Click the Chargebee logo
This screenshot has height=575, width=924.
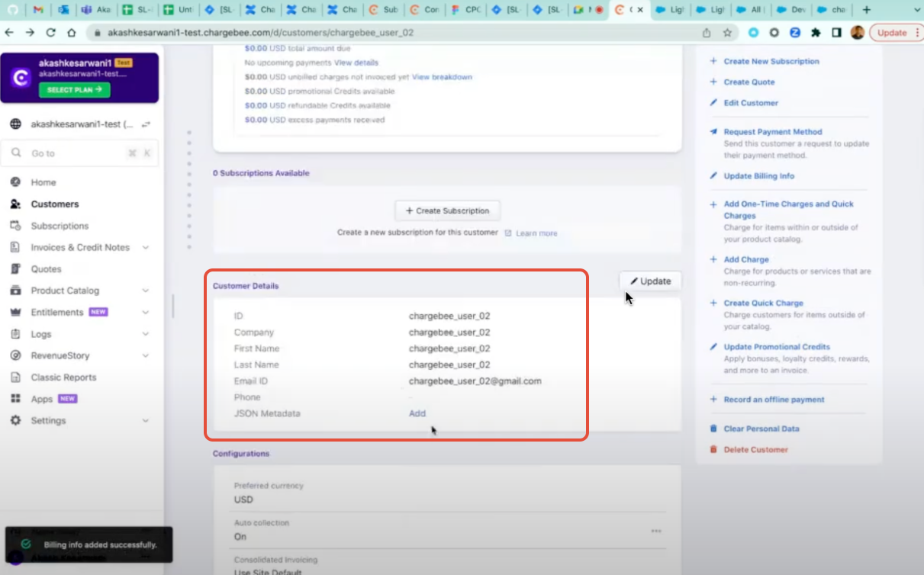(x=22, y=78)
